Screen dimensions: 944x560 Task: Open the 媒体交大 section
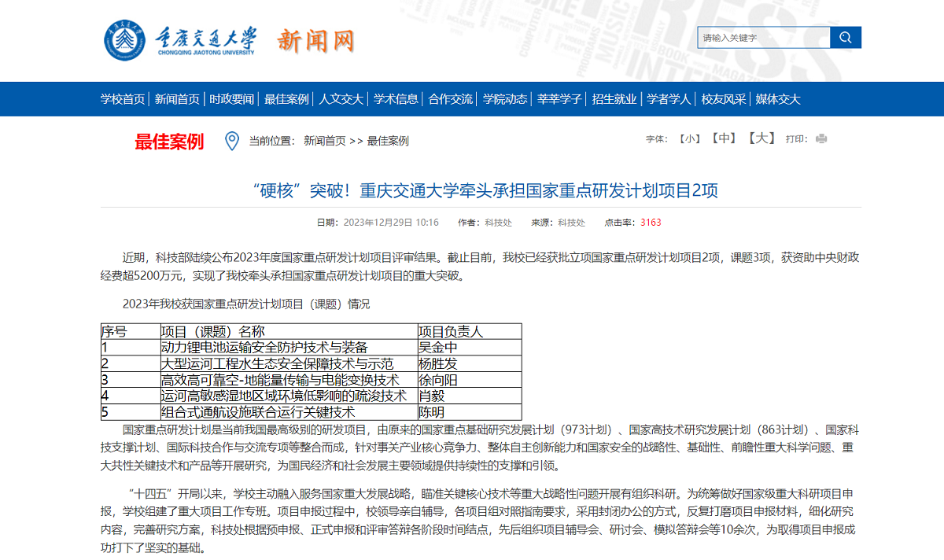[x=775, y=98]
